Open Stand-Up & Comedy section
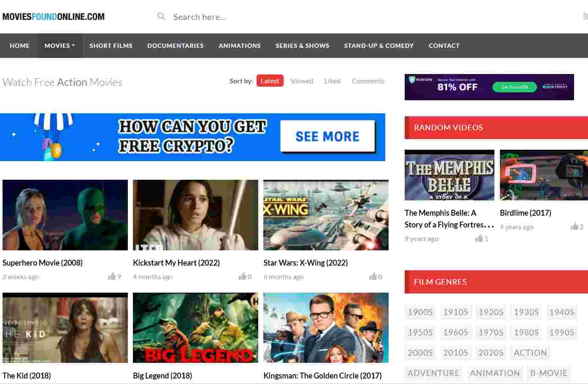This screenshot has width=588, height=384. 379,46
